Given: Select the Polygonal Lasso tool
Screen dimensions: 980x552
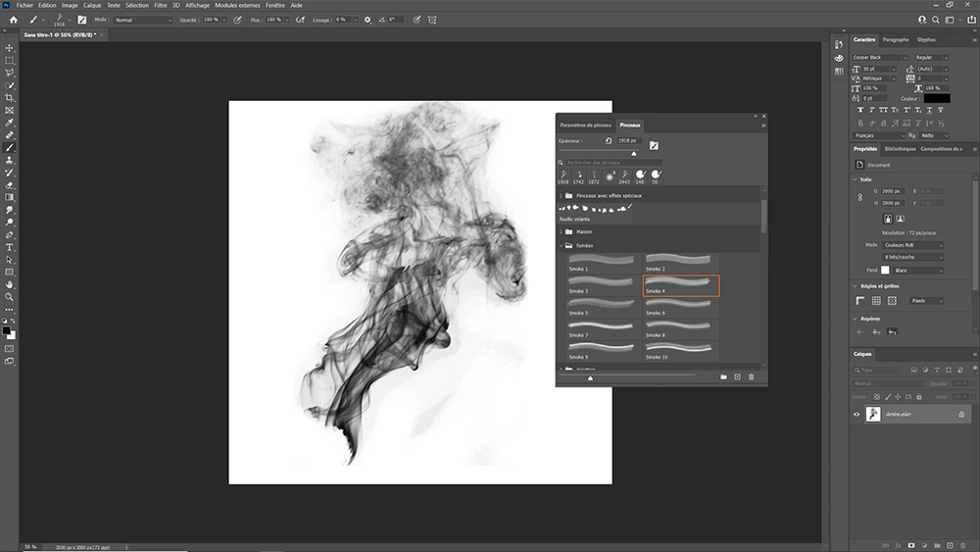Looking at the screenshot, I should (10, 74).
